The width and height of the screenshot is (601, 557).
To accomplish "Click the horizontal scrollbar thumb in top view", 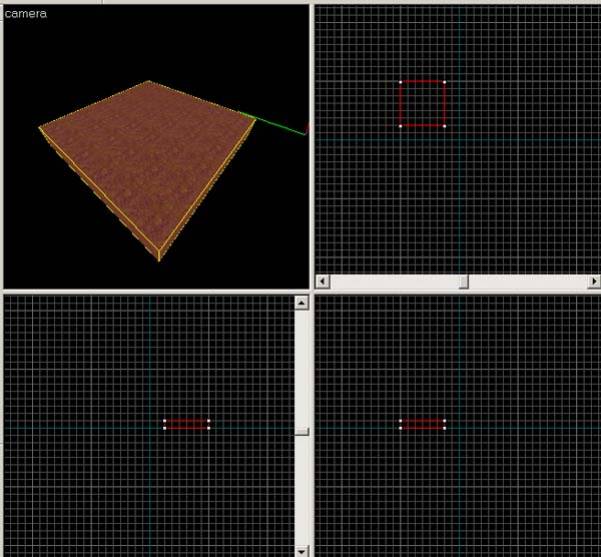I will (464, 281).
